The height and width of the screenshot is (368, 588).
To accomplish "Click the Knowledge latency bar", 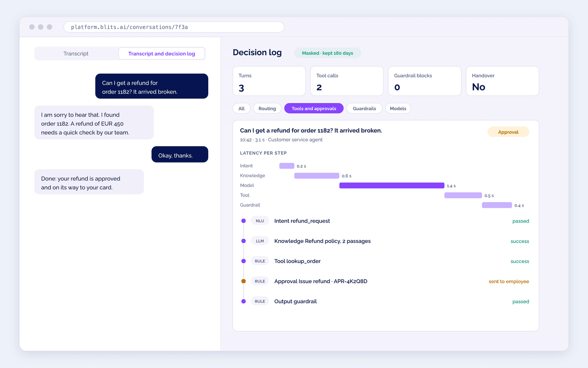I will click(317, 176).
